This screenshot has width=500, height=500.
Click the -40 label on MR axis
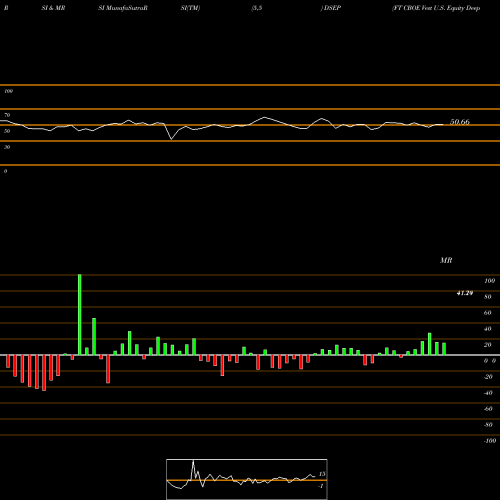pos(488,393)
